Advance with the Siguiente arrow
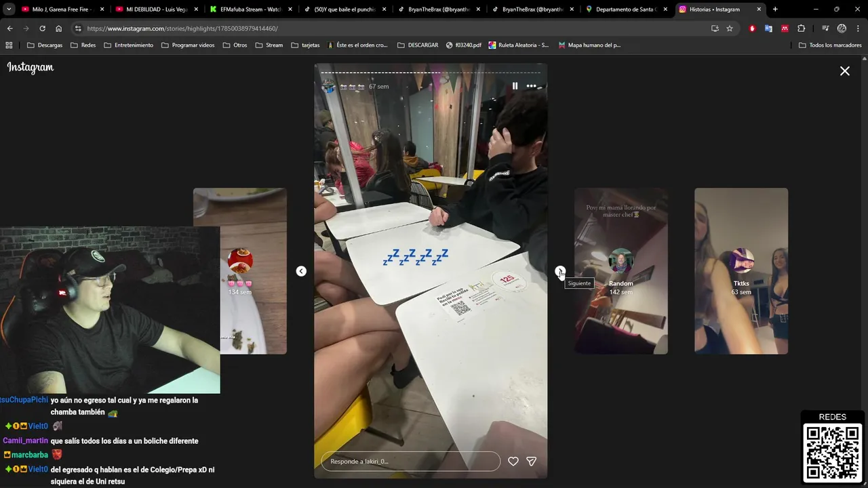Viewport: 868px width, 488px height. (559, 271)
